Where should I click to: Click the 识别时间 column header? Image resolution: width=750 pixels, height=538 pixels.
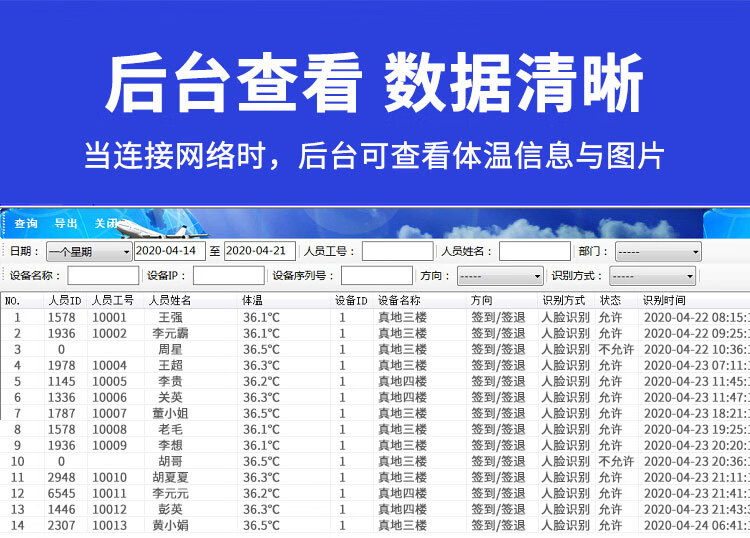[x=664, y=300]
